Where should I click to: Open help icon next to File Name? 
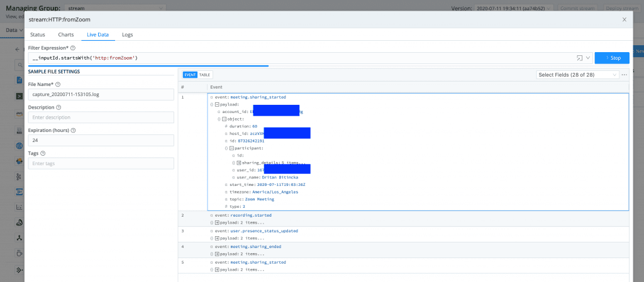point(58,84)
